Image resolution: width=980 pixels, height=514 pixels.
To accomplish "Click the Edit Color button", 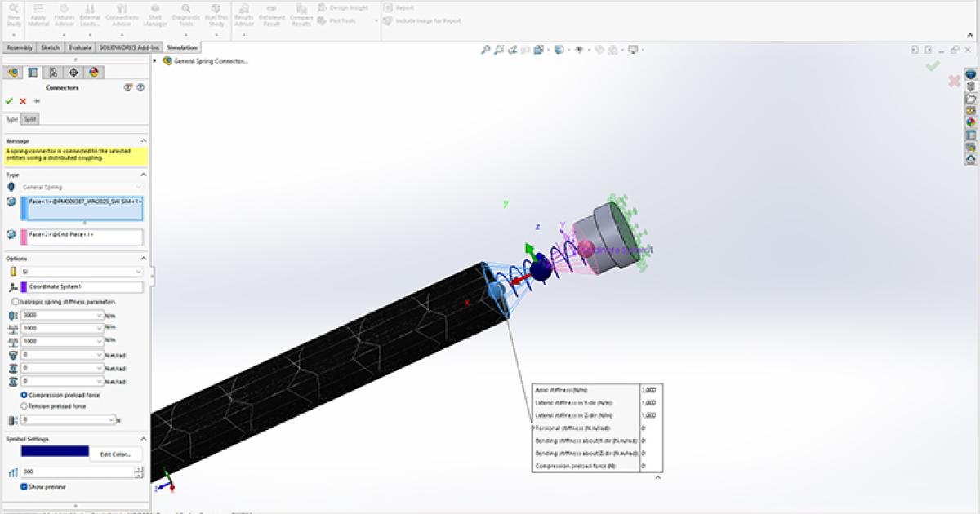I will [115, 454].
